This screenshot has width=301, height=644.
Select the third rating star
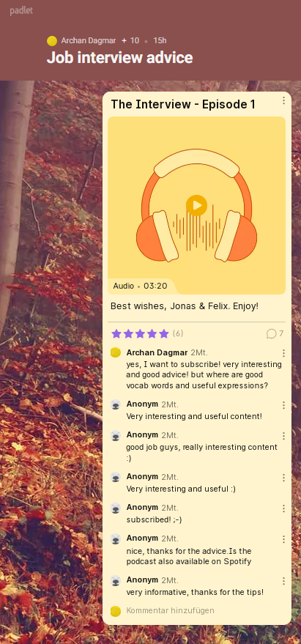click(140, 333)
